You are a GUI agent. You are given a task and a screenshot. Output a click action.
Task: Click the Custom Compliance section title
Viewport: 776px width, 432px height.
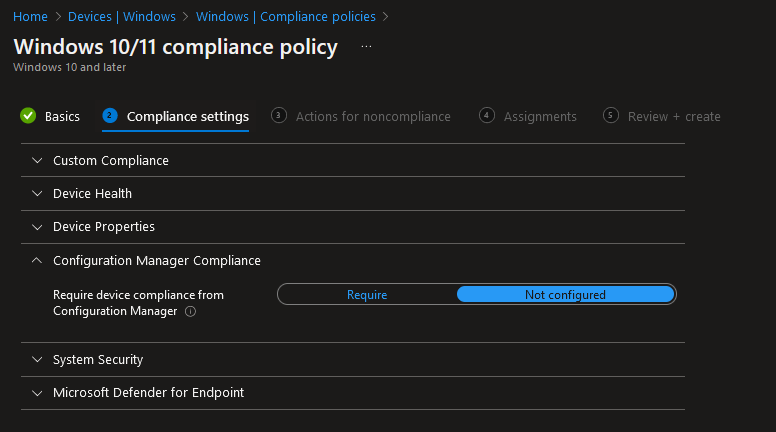(x=111, y=161)
